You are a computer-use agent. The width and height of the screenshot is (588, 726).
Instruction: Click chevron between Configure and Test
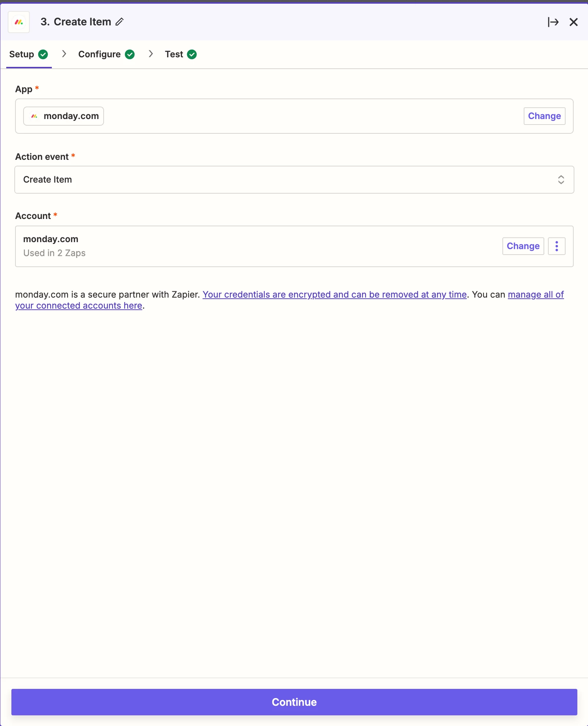[x=151, y=54]
